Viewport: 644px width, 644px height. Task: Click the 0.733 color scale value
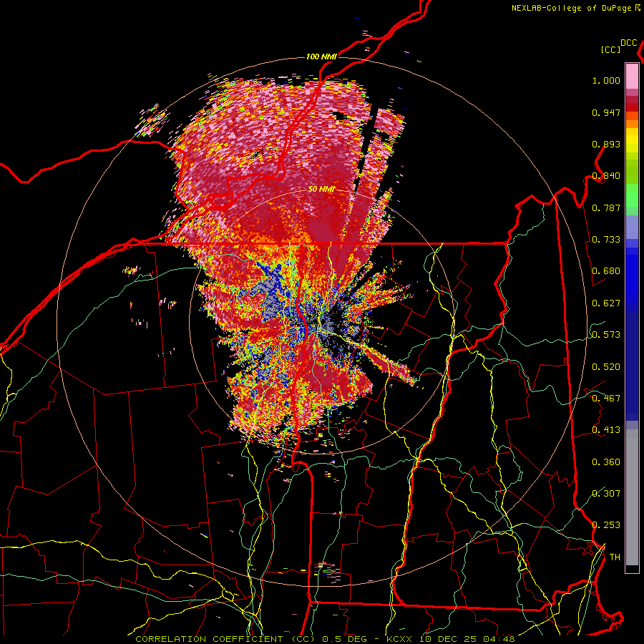point(606,240)
